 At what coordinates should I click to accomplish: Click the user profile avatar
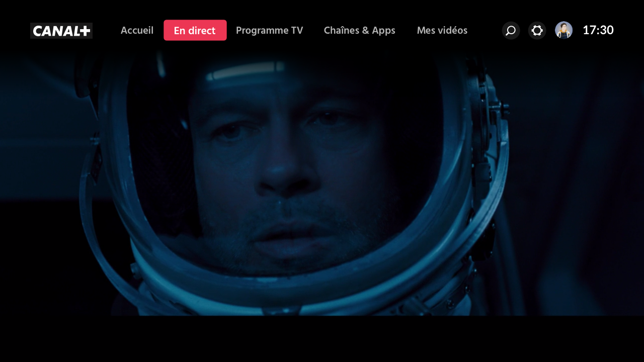pyautogui.click(x=563, y=30)
